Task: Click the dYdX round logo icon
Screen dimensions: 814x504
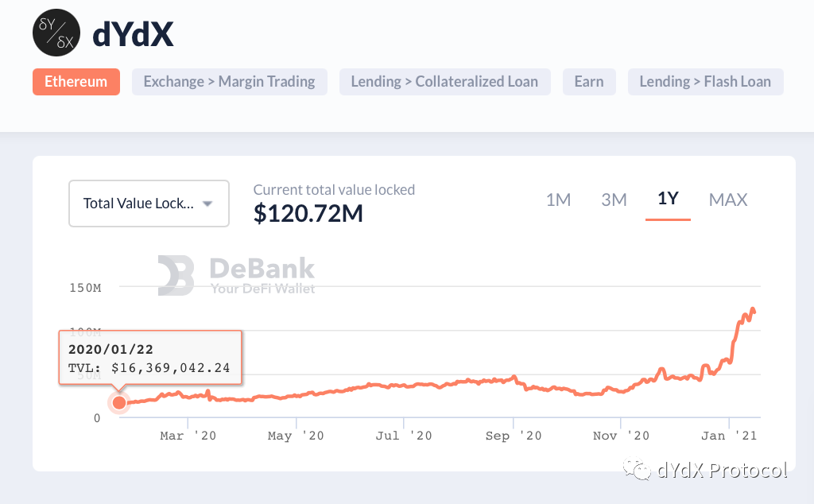Action: [x=56, y=32]
